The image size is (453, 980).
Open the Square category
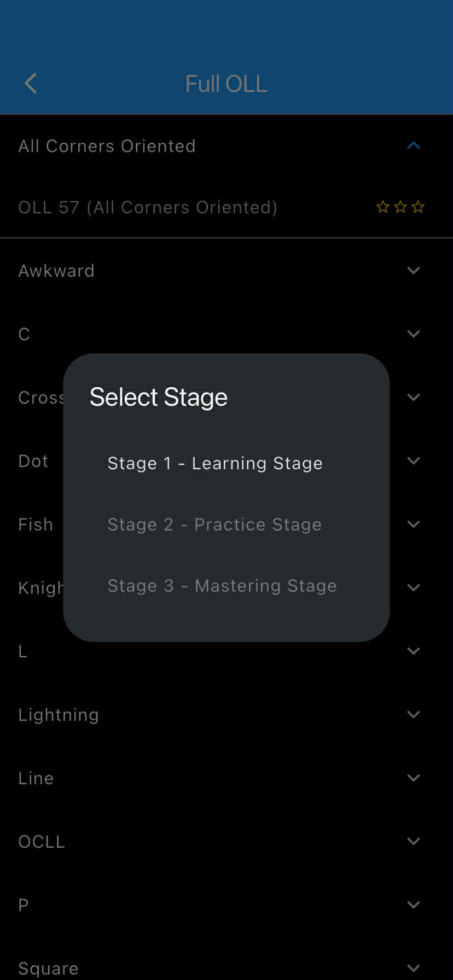coord(414,968)
